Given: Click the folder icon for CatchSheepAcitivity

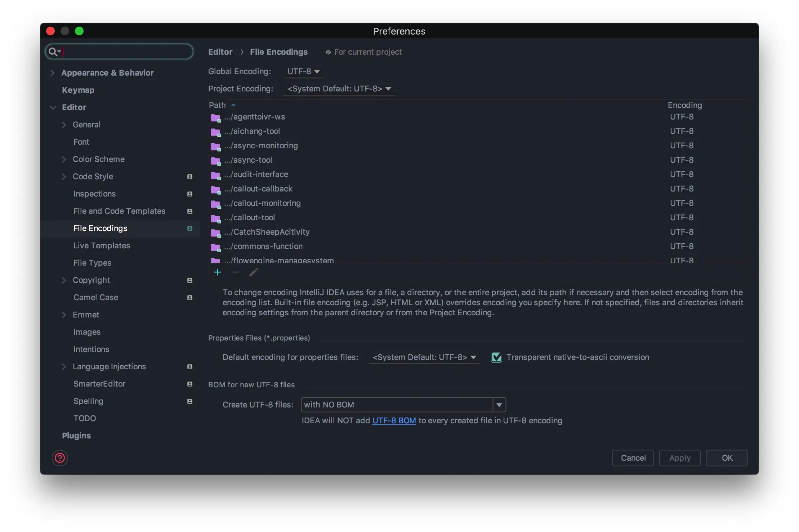Looking at the screenshot, I should coord(215,233).
